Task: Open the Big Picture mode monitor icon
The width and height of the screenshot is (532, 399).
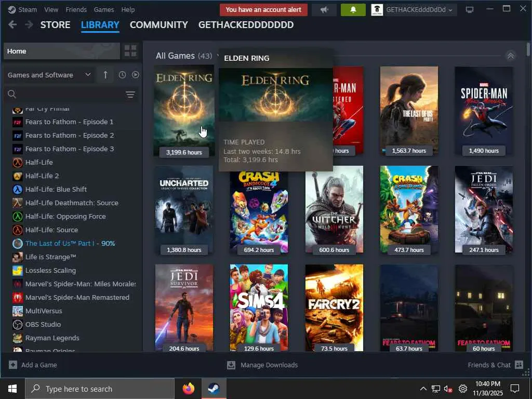Action: point(470,10)
